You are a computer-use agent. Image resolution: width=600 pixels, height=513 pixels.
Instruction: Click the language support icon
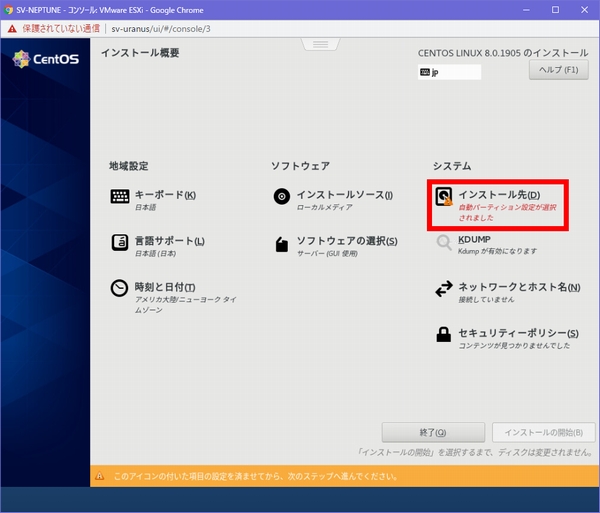pos(120,243)
